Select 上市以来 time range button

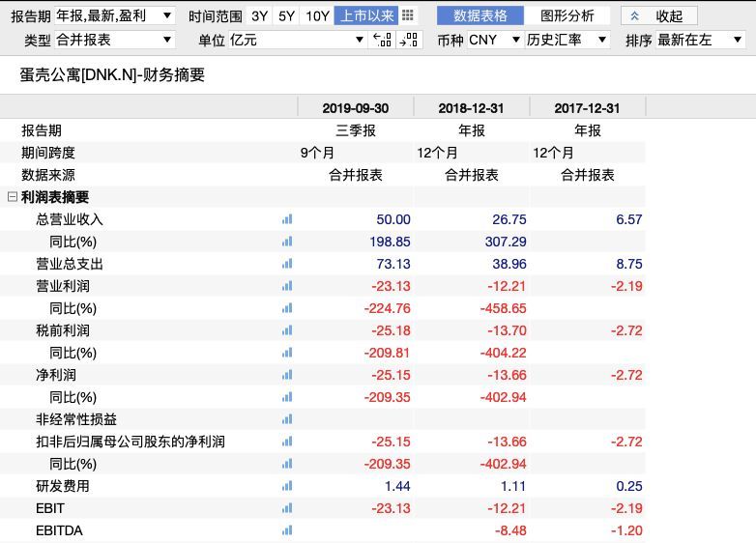(366, 16)
